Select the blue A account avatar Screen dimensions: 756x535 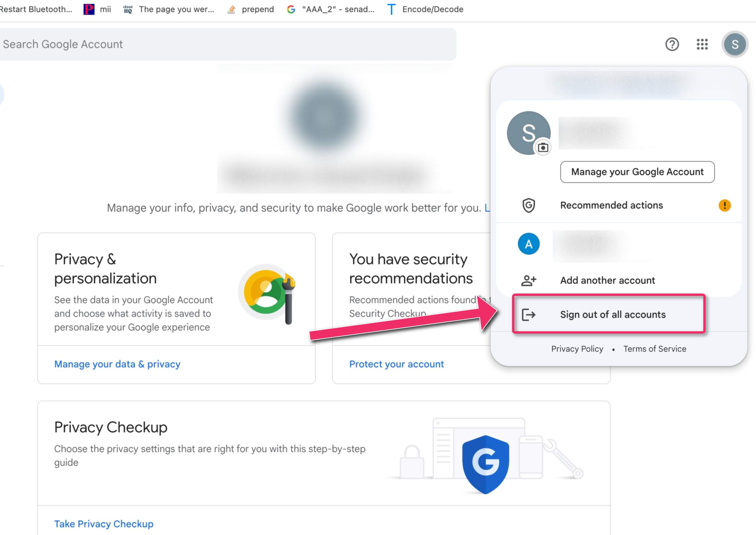(529, 244)
